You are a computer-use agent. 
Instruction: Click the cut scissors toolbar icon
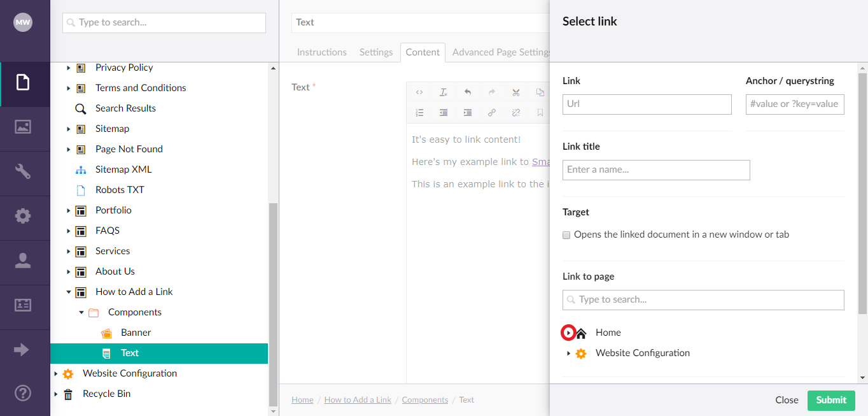coord(516,92)
